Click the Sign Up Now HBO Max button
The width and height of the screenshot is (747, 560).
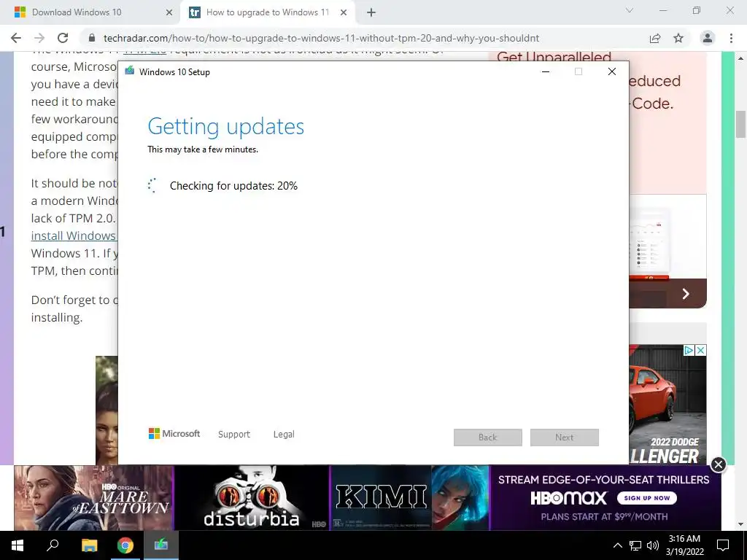coord(647,498)
